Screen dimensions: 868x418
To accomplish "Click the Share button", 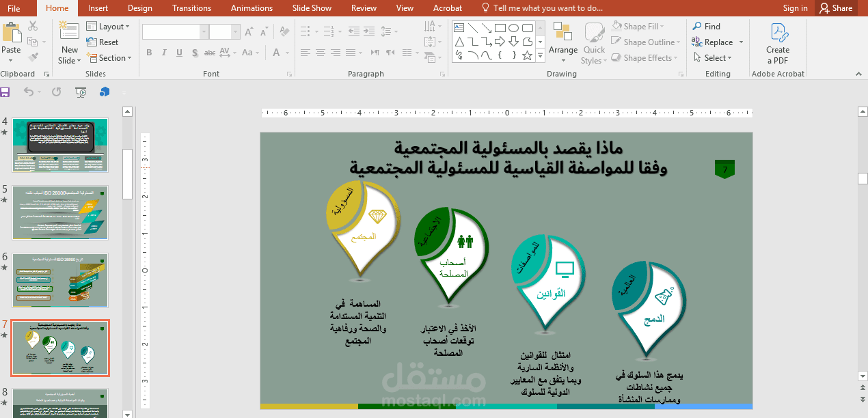I will (x=835, y=8).
